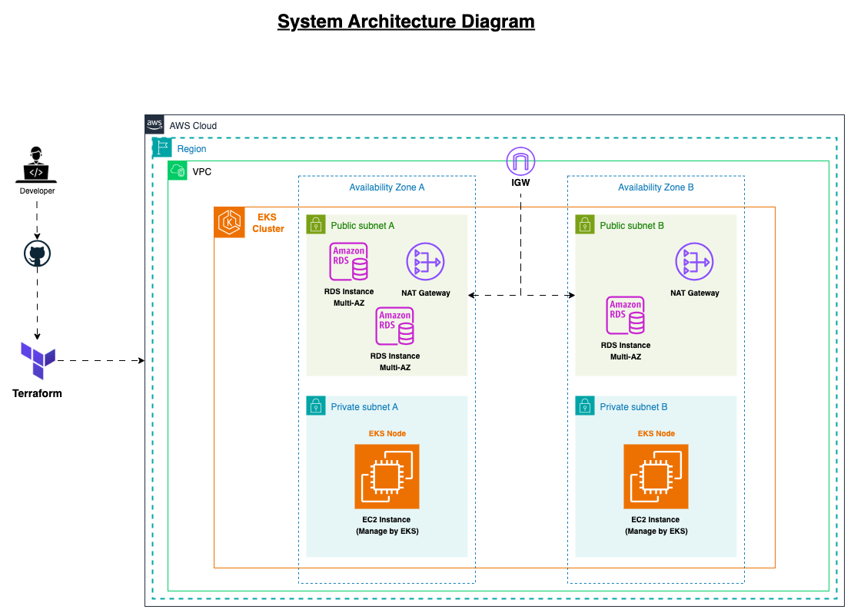Screen dimensions: 854x616
Task: Click the System Architecture Diagram title
Action: point(406,22)
